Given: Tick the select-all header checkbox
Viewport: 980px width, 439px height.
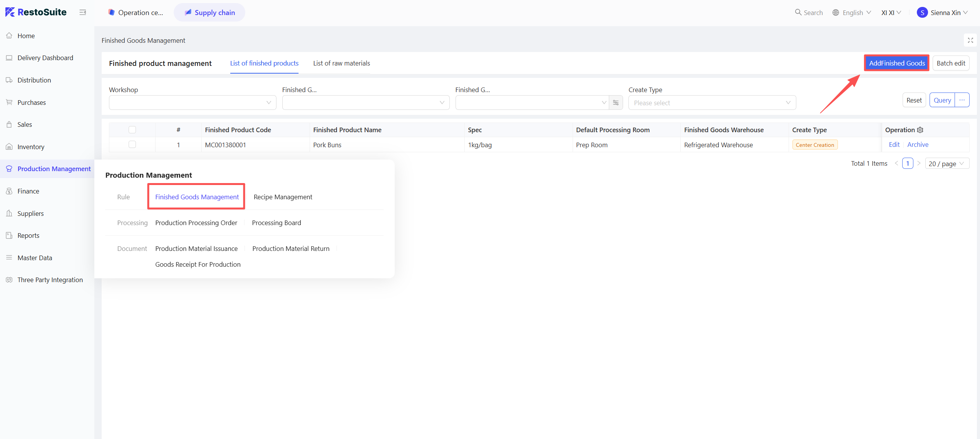Looking at the screenshot, I should click(132, 130).
